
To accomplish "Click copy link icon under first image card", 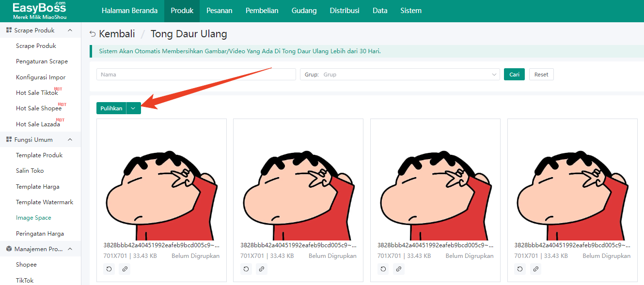I will 125,269.
